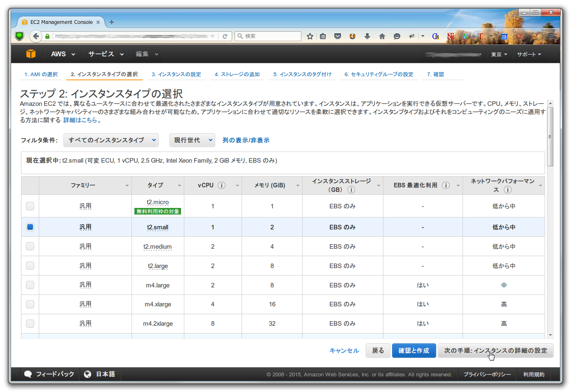This screenshot has width=571, height=392.
Task: Reload the page with refresh icon
Action: pyautogui.click(x=225, y=36)
